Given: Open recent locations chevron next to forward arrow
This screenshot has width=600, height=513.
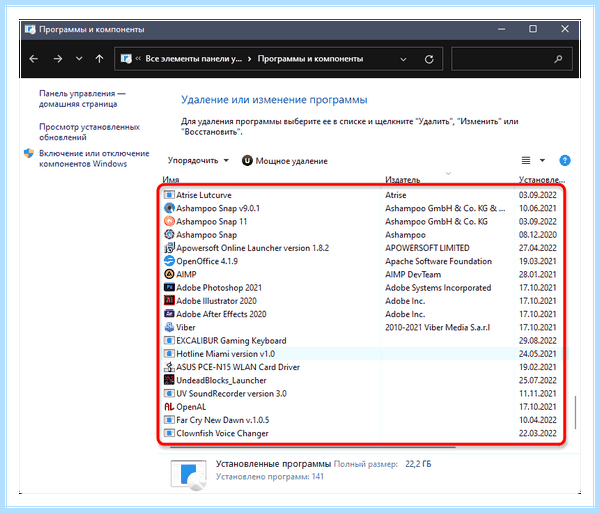Looking at the screenshot, I should (x=79, y=59).
